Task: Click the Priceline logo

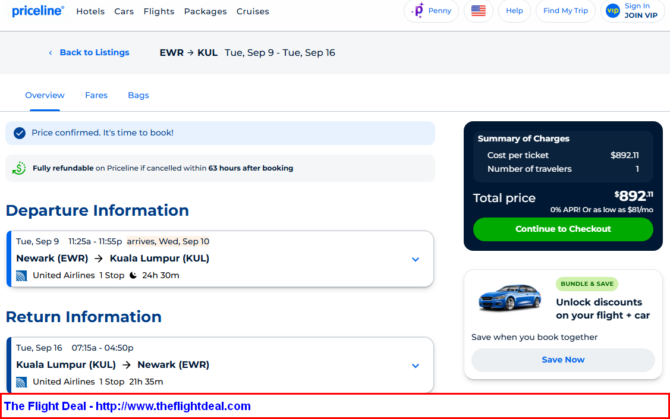Action: pyautogui.click(x=38, y=11)
